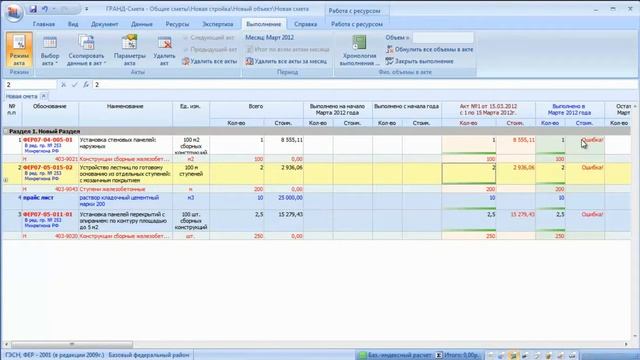Viewport: 640px width, 360px height.
Task: Open Скопировать данные в акт dropdown
Action: click(x=87, y=51)
